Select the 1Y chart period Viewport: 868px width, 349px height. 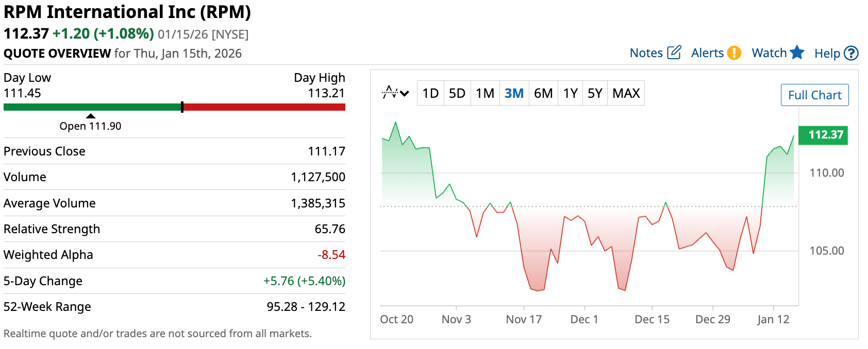click(570, 93)
